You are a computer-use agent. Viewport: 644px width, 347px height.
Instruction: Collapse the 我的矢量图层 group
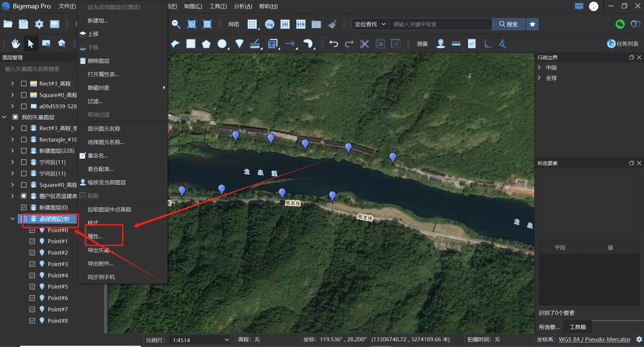click(4, 117)
